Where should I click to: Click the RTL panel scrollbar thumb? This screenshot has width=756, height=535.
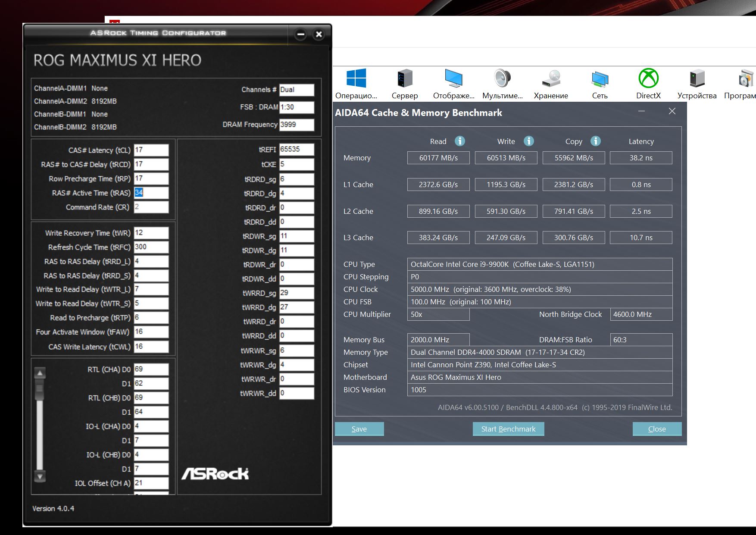click(40, 389)
